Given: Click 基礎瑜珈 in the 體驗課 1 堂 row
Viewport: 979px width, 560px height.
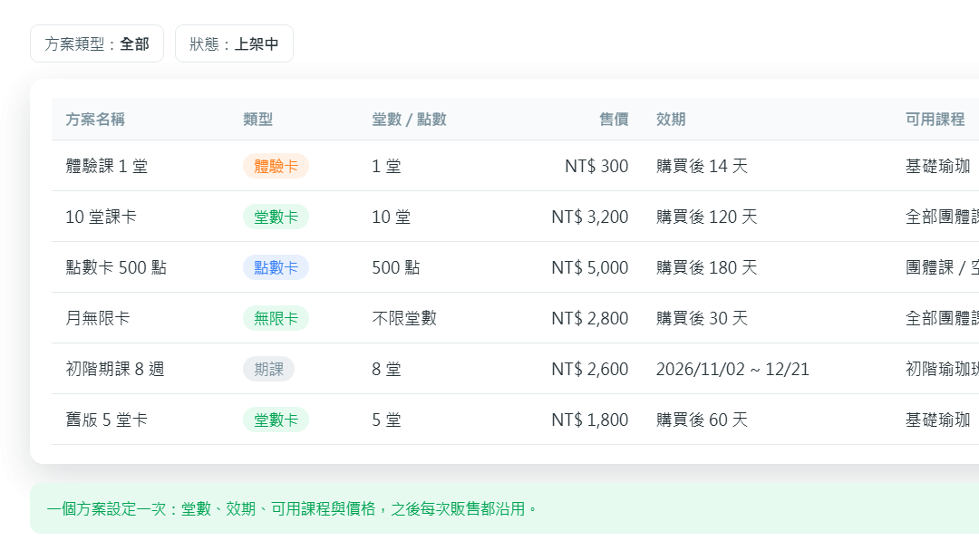Looking at the screenshot, I should 938,166.
